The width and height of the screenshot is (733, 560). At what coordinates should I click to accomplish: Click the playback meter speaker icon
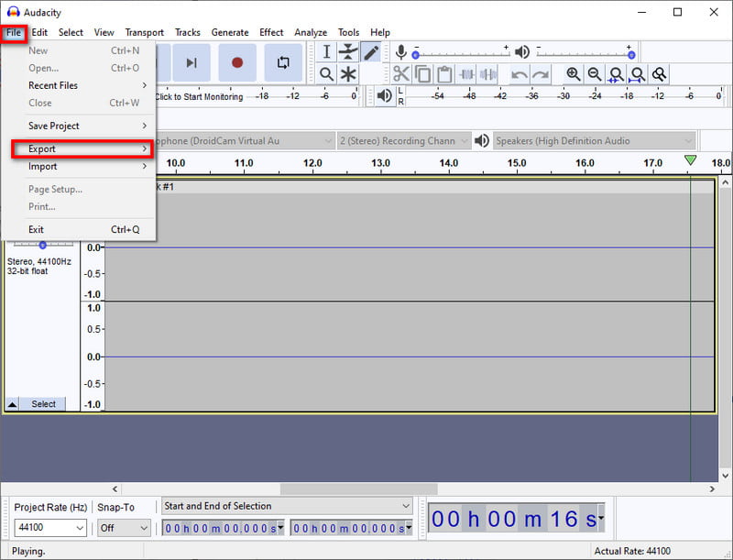click(384, 96)
